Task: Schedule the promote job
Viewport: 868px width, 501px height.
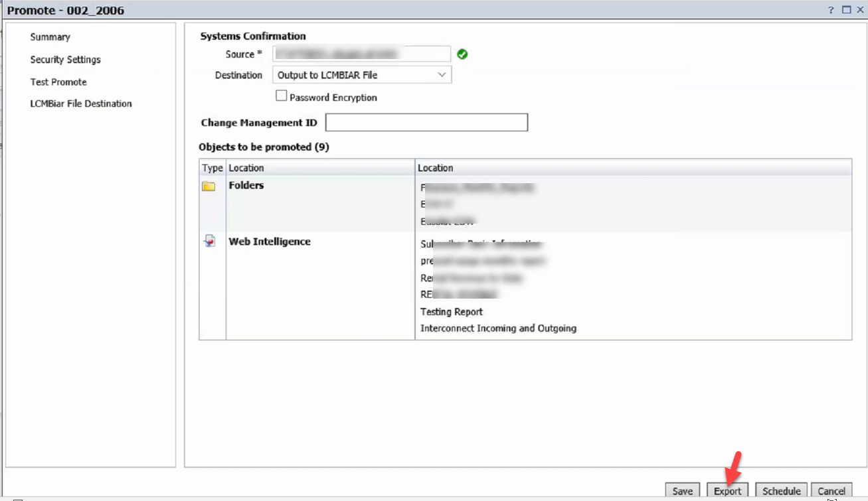Action: [781, 491]
